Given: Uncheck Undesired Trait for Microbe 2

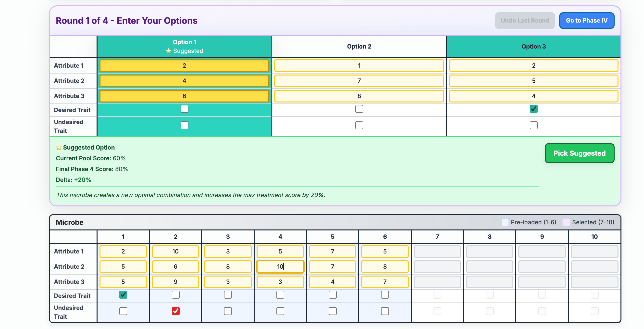Looking at the screenshot, I should pyautogui.click(x=175, y=311).
